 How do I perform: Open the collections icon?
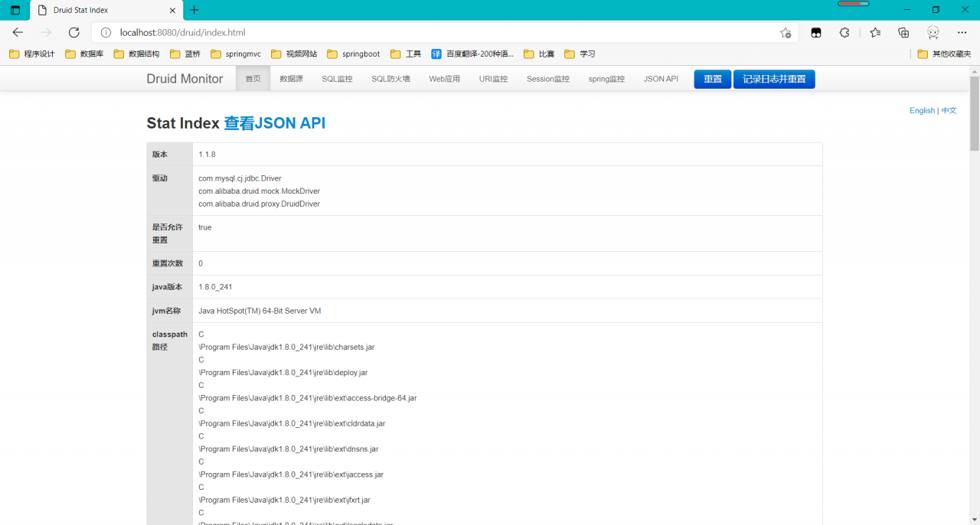click(x=903, y=32)
